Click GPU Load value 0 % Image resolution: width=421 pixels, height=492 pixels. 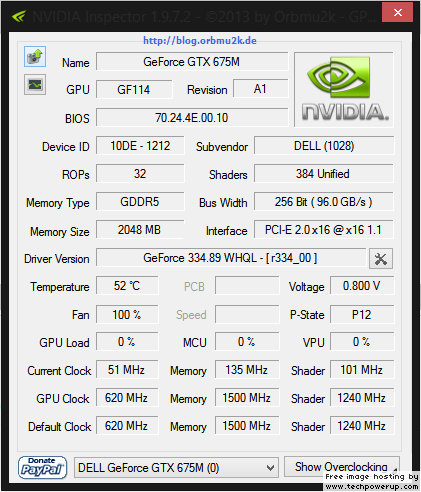[127, 342]
